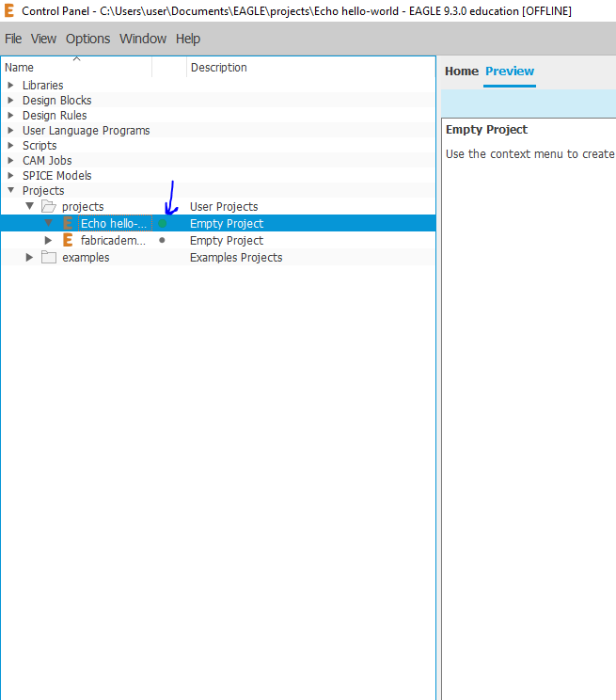Image resolution: width=616 pixels, height=700 pixels.
Task: Open the Window menu
Action: point(143,39)
